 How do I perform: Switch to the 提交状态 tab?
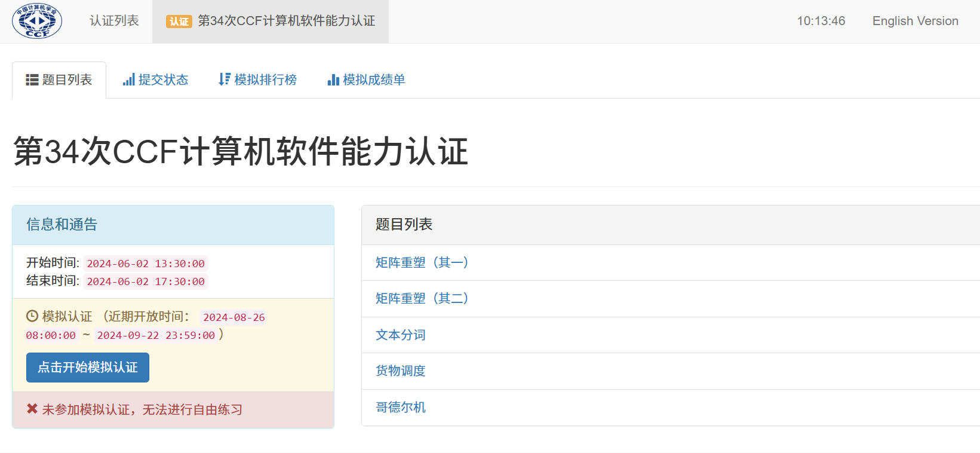pos(155,80)
